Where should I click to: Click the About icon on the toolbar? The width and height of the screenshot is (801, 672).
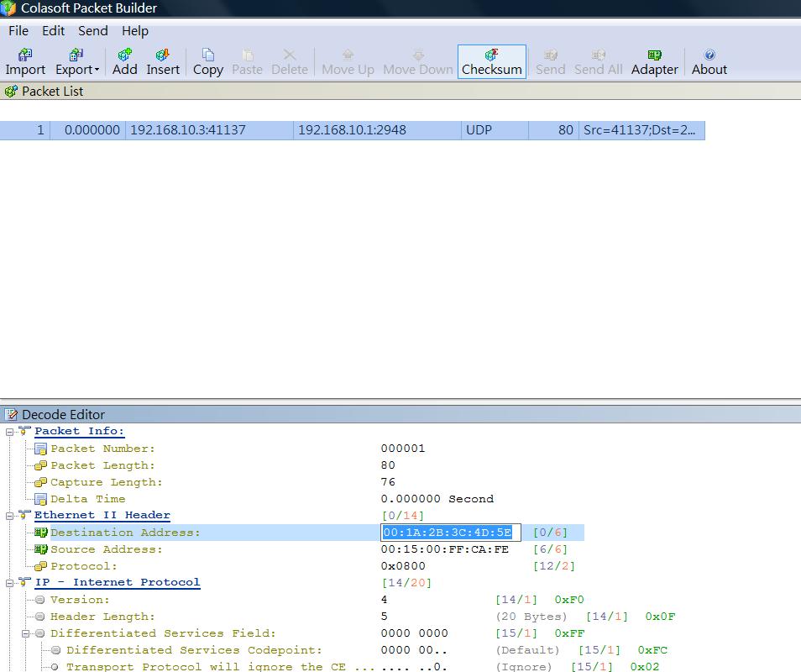[709, 55]
